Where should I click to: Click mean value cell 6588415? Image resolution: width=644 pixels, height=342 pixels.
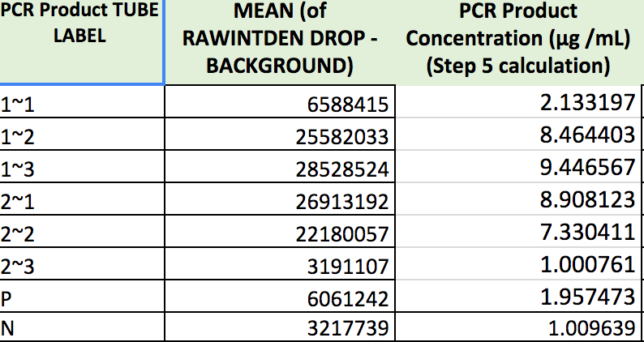(281, 105)
